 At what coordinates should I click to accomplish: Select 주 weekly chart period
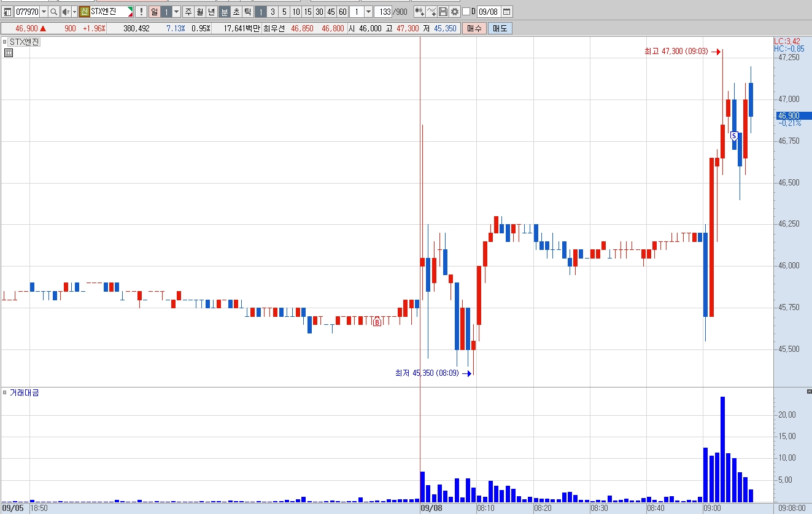[x=188, y=12]
